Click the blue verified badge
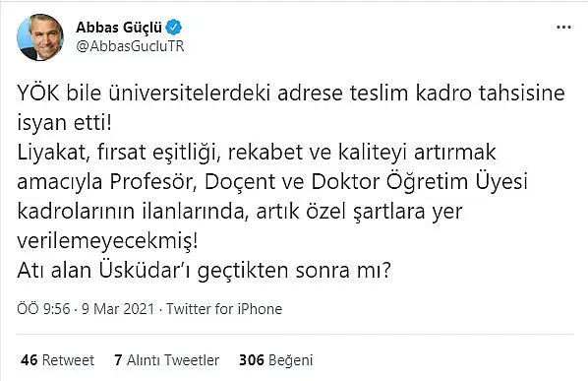 pos(174,28)
